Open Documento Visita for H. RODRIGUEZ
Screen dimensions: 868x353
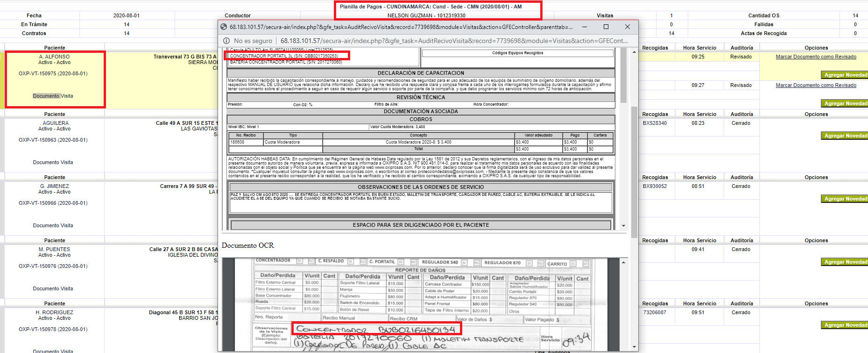53,351
